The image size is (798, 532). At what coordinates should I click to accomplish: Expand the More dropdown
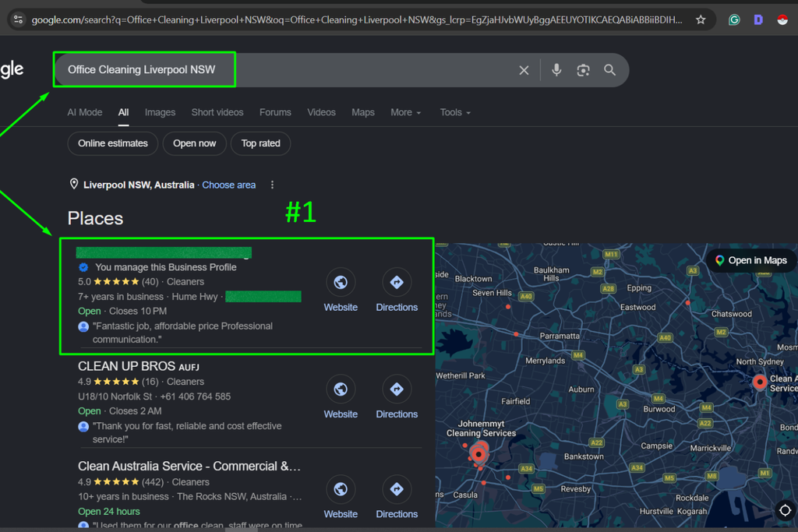tap(405, 112)
